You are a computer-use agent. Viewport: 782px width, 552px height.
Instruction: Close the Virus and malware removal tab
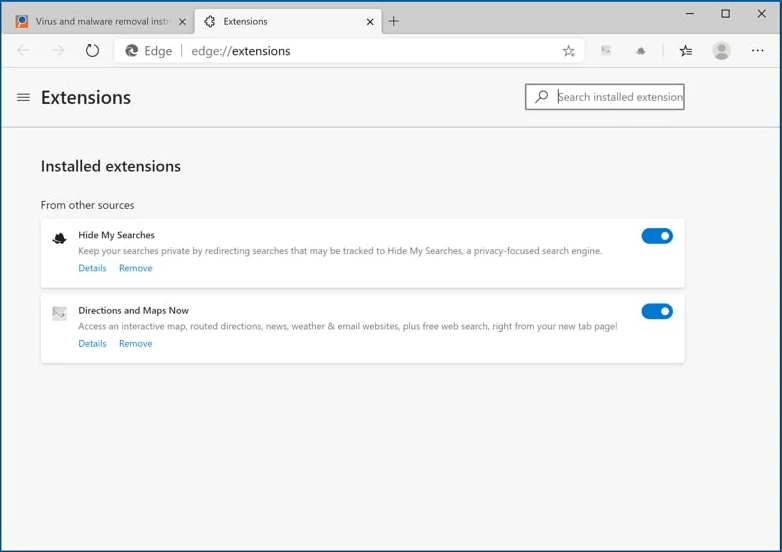(182, 21)
